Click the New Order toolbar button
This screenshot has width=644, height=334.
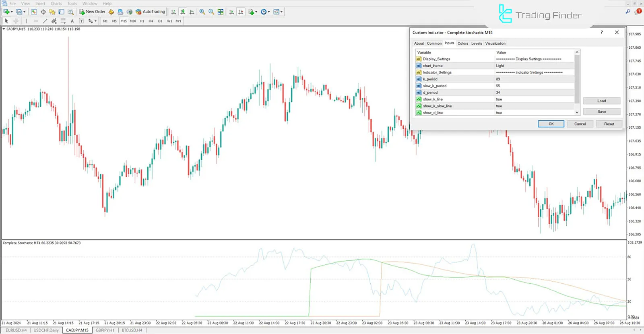[92, 12]
